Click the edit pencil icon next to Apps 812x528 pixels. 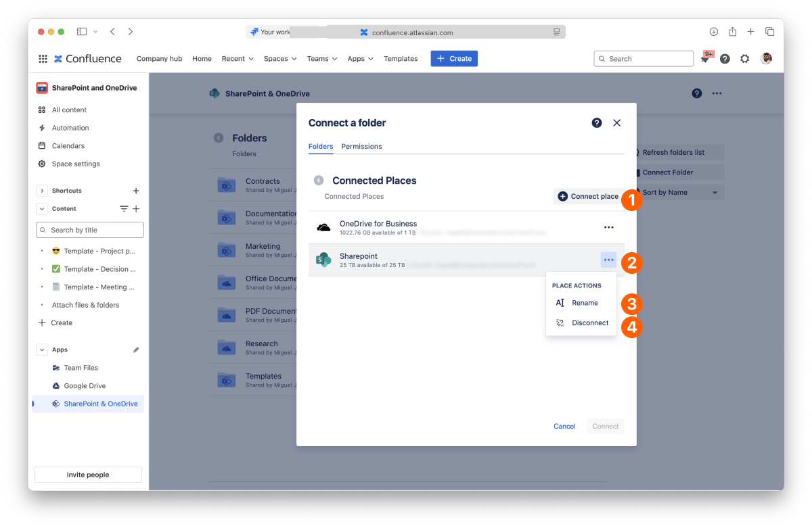136,350
